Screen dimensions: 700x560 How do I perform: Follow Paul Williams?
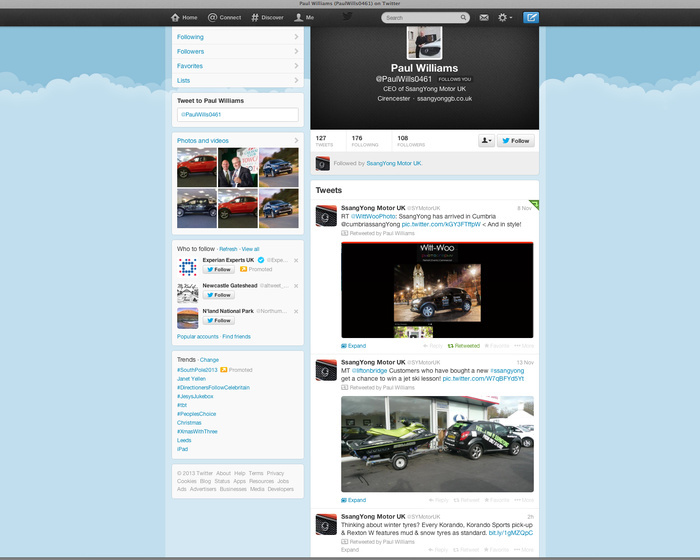tap(516, 141)
